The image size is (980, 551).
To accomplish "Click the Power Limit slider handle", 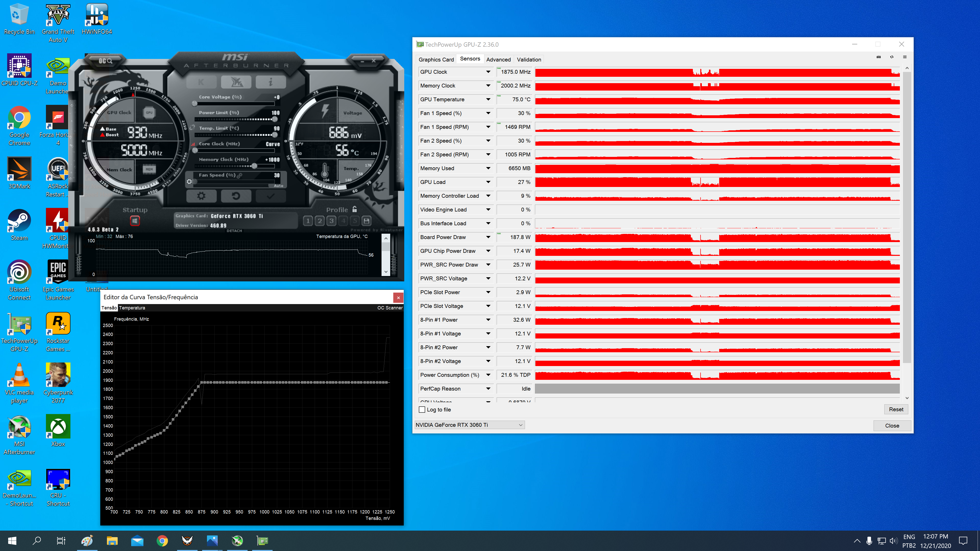I will [275, 119].
